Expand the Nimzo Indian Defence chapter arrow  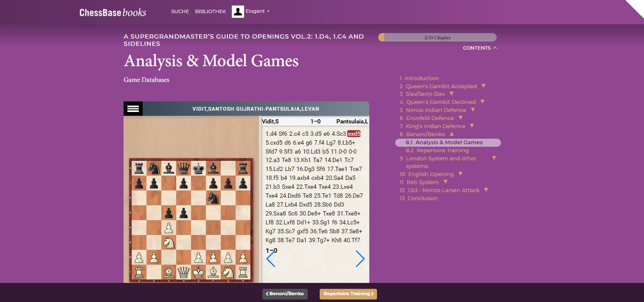(x=472, y=110)
